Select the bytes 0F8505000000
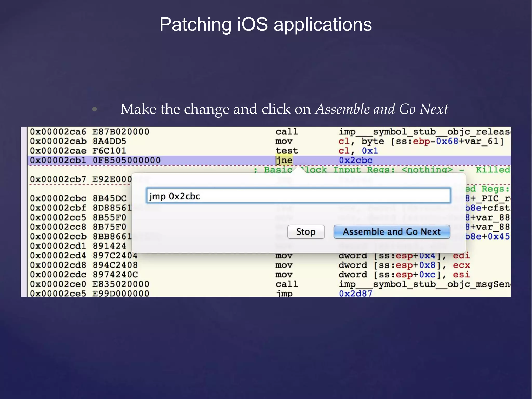532x399 pixels. click(x=127, y=160)
